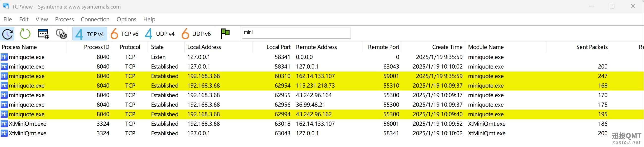Toggle the TCP v4 filter
The width and height of the screenshot is (644, 147).
89,34
